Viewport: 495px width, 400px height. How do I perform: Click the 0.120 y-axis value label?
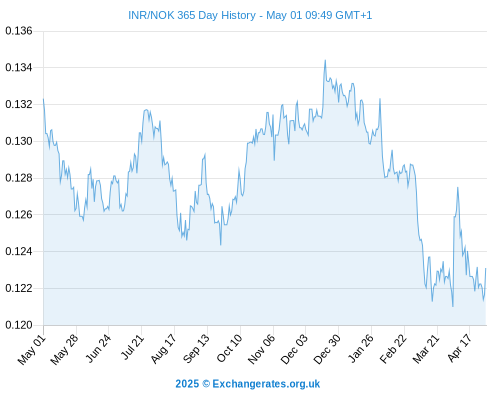[19, 325]
